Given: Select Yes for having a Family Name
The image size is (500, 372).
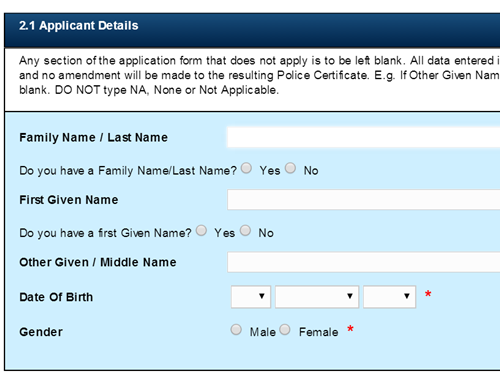Looking at the screenshot, I should (247, 168).
